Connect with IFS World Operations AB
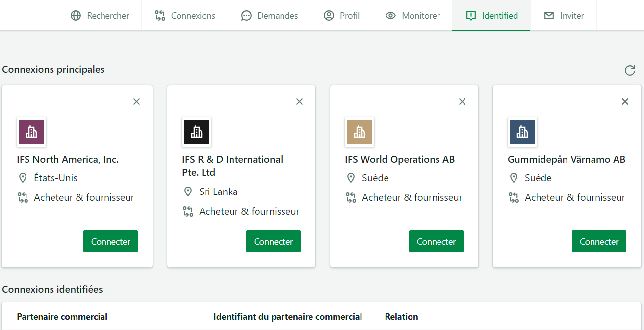Viewport: 644px width, 330px height. pos(436,242)
